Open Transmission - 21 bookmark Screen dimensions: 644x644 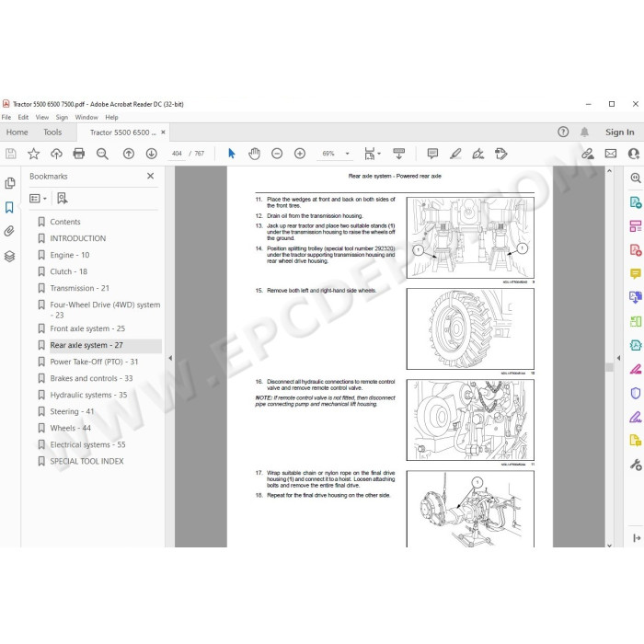click(80, 288)
